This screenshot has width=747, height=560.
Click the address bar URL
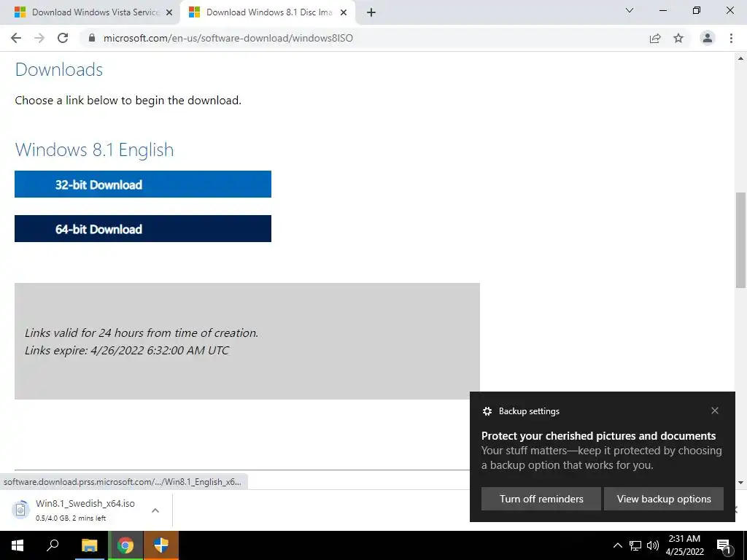(x=228, y=38)
